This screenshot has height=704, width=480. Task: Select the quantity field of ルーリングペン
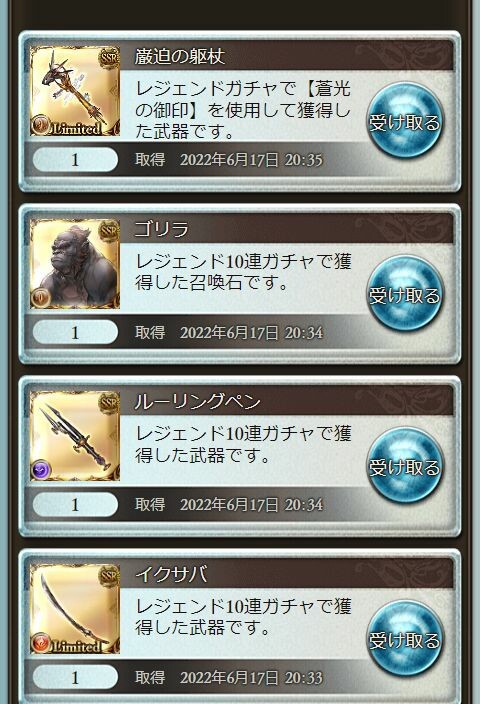pos(75,504)
